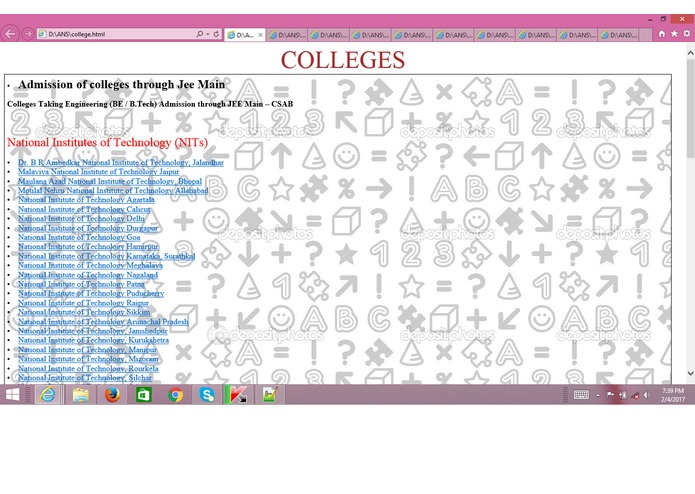Click 'National Institutes of Technology (NITs)' red heading
The height and width of the screenshot is (494, 695).
tap(107, 142)
